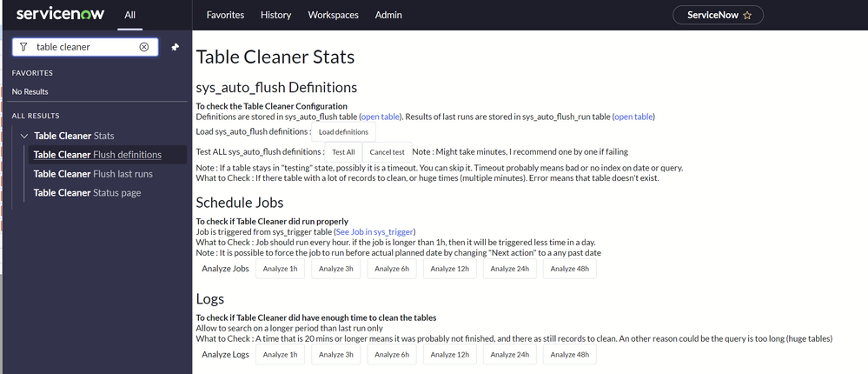Click 'To check the Table Cleaner Configuration' text
868x374 pixels.
[x=272, y=106]
